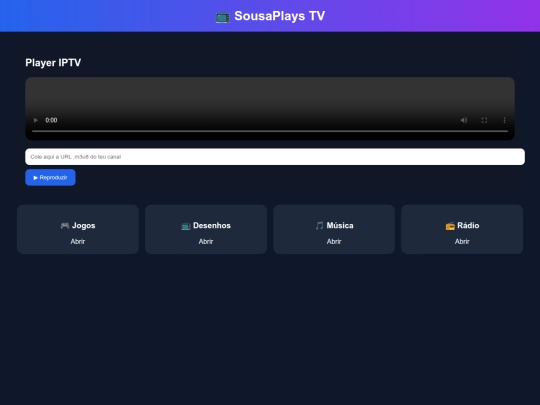
Task: Open the Música card link
Action: point(334,241)
